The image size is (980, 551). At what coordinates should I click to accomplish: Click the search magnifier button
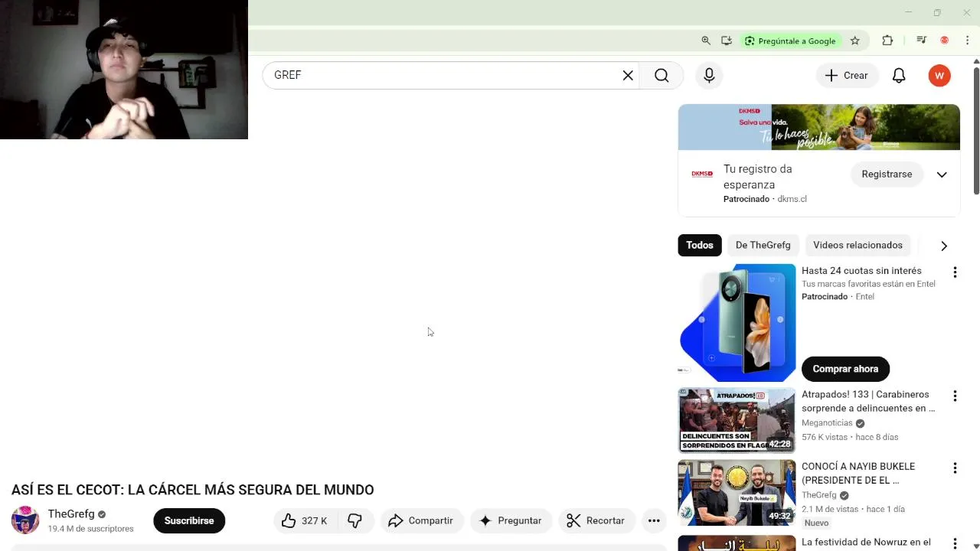661,75
